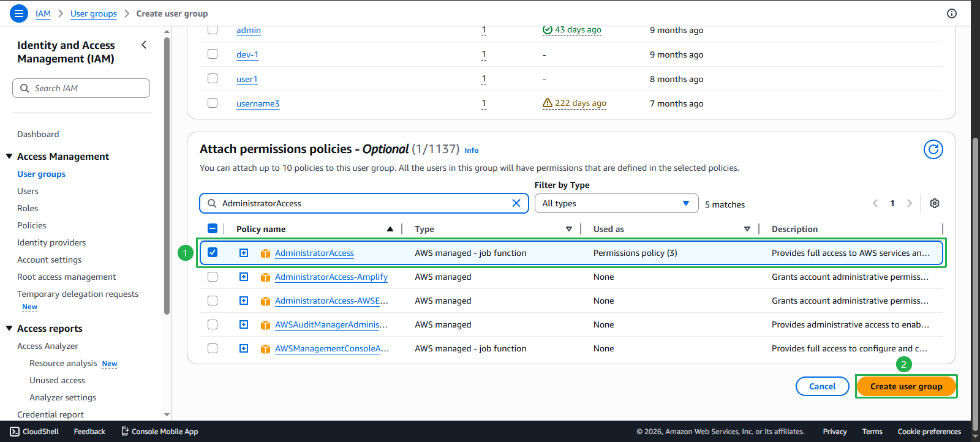Viewport: 980px width, 442px height.
Task: Click the policy search field containing AdministratorAccess
Action: point(364,203)
